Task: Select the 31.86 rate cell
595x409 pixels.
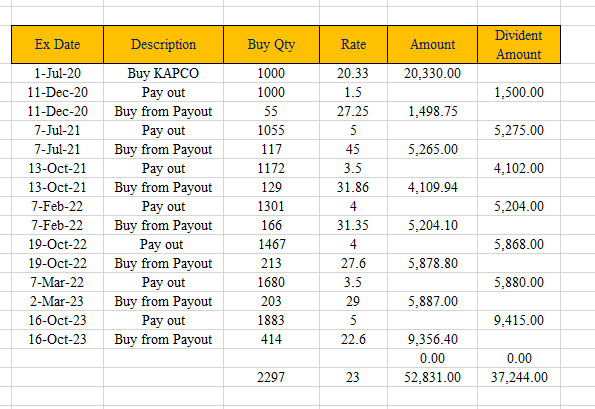Action: 353,187
